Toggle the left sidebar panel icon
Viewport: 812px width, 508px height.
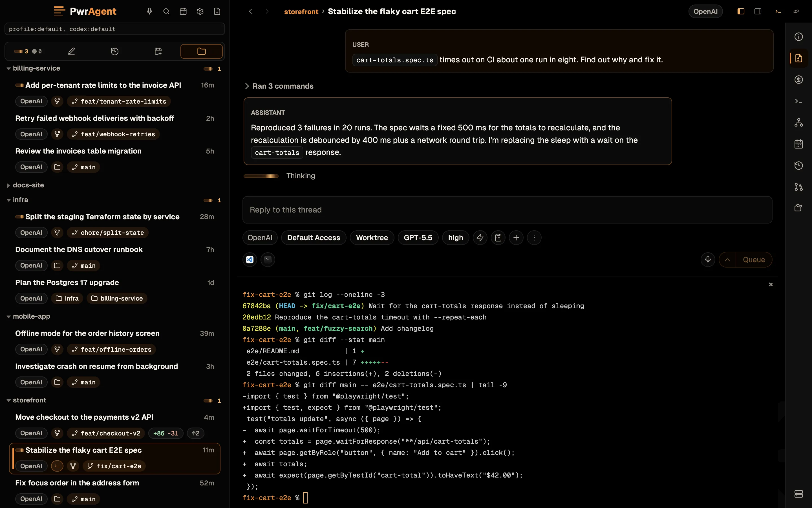(x=741, y=11)
